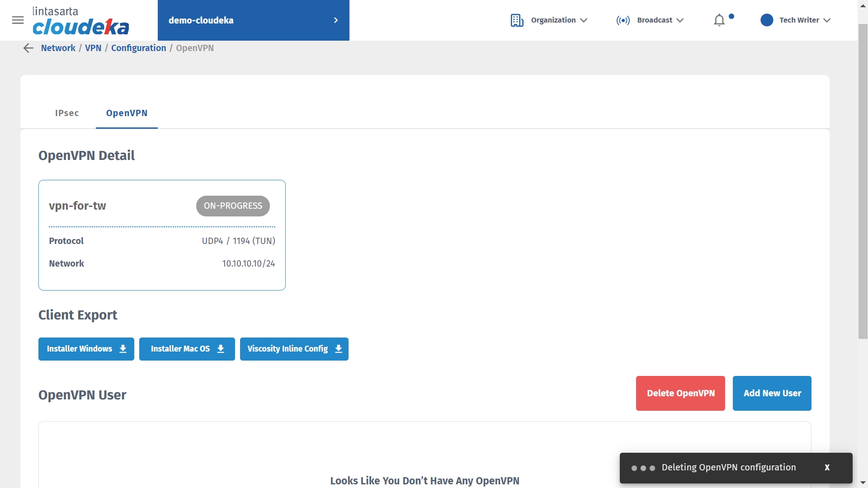This screenshot has width=868, height=488.
Task: Dismiss the Deleting OpenVPN configuration toast
Action: coord(827,468)
